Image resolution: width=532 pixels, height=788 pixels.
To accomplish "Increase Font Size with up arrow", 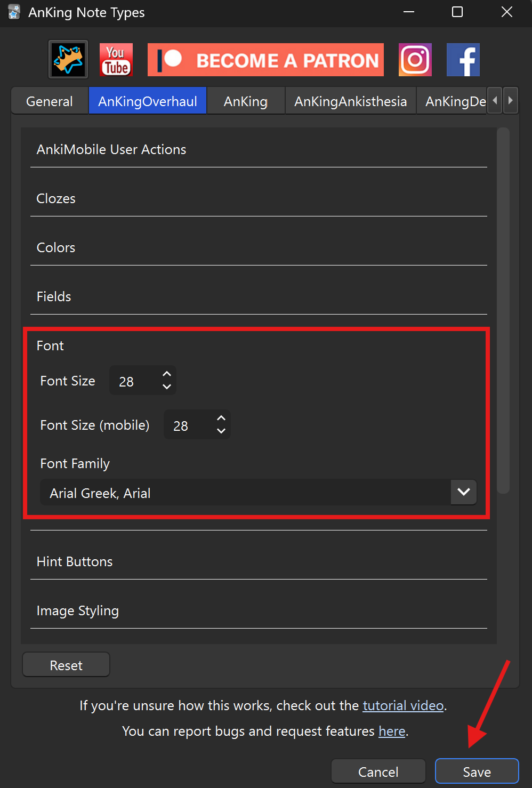I will coord(167,374).
